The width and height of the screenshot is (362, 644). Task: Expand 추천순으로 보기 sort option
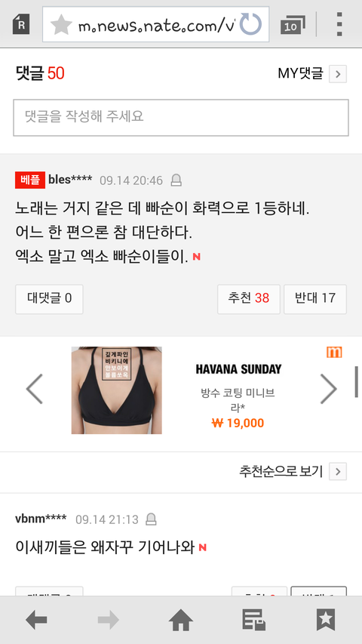coord(338,472)
